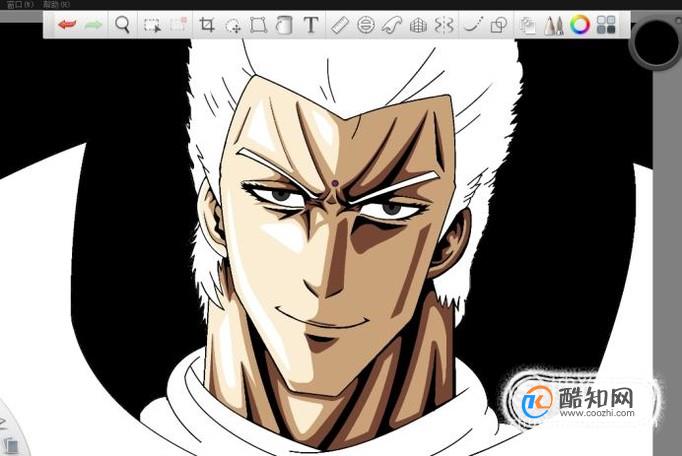
Task: Open the Layer editor icon
Action: [x=528, y=26]
